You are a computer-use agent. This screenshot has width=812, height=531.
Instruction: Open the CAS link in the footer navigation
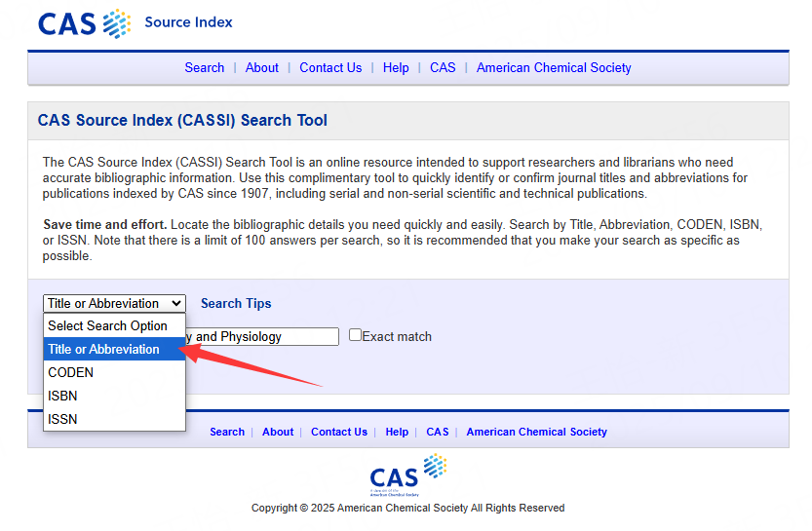pyautogui.click(x=438, y=432)
